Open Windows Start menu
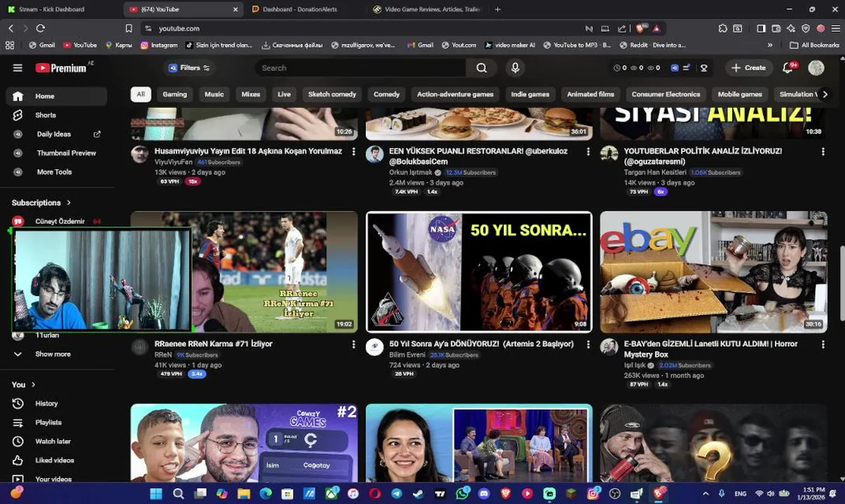Screen dimensions: 845x504 156,493
